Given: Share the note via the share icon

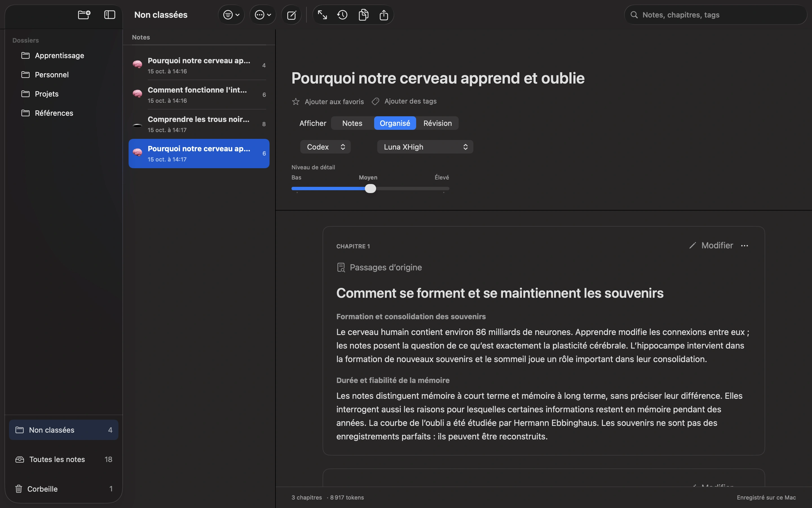Looking at the screenshot, I should [x=384, y=15].
